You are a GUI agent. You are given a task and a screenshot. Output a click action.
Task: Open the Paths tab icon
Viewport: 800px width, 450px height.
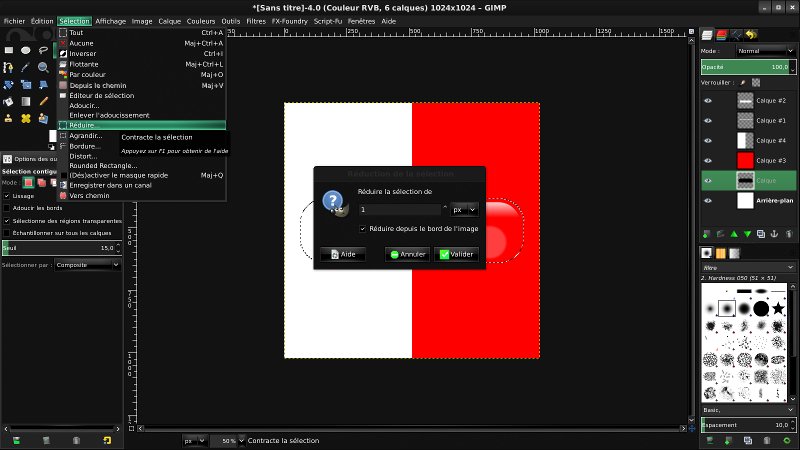pos(736,35)
